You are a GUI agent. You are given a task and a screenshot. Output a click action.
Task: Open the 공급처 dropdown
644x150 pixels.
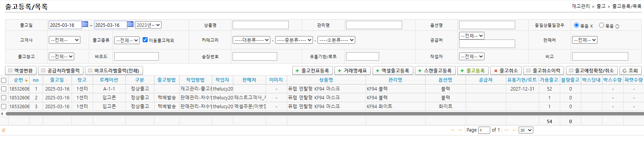coord(472,36)
